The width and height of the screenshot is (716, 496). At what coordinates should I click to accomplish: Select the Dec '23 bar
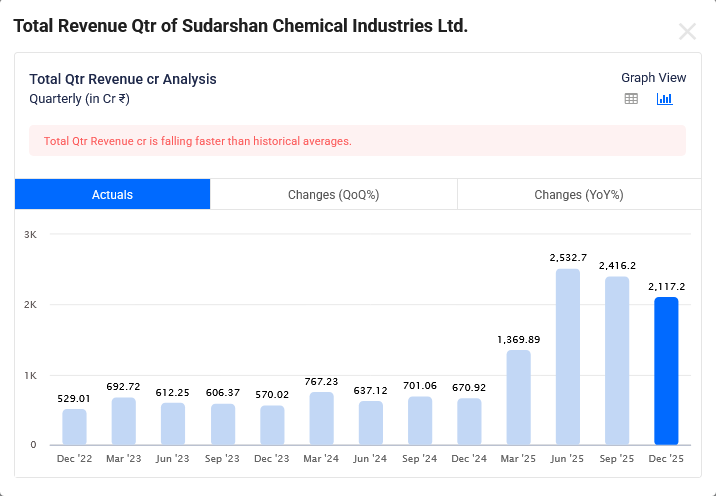coord(272,425)
